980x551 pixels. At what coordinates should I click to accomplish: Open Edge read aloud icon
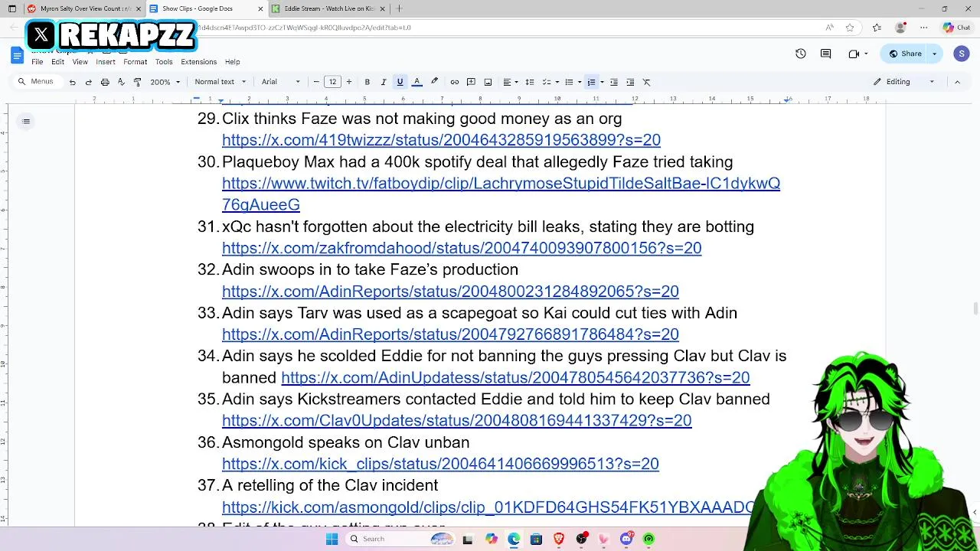point(829,28)
